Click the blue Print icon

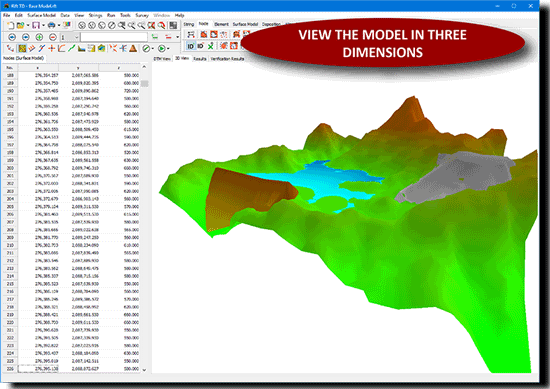51,25
